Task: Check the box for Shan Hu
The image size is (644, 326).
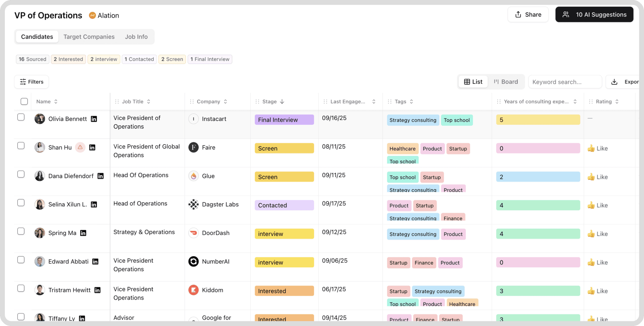Action: 21,146
